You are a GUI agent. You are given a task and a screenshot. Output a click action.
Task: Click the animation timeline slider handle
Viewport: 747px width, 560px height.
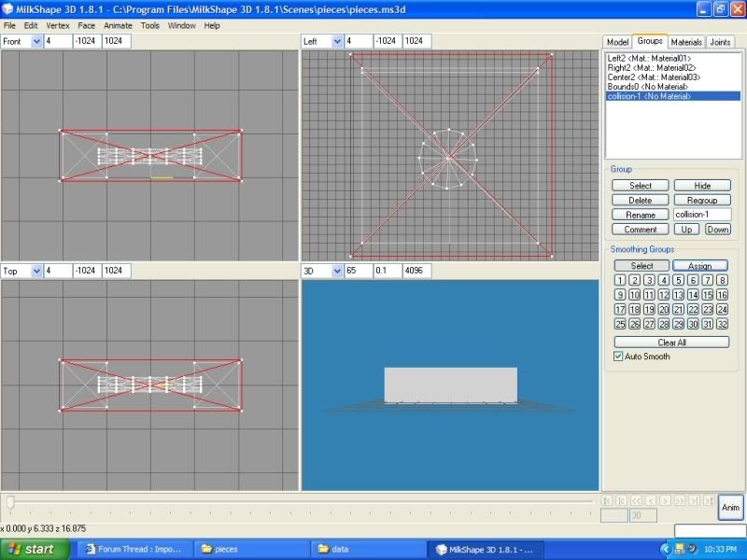(10, 502)
